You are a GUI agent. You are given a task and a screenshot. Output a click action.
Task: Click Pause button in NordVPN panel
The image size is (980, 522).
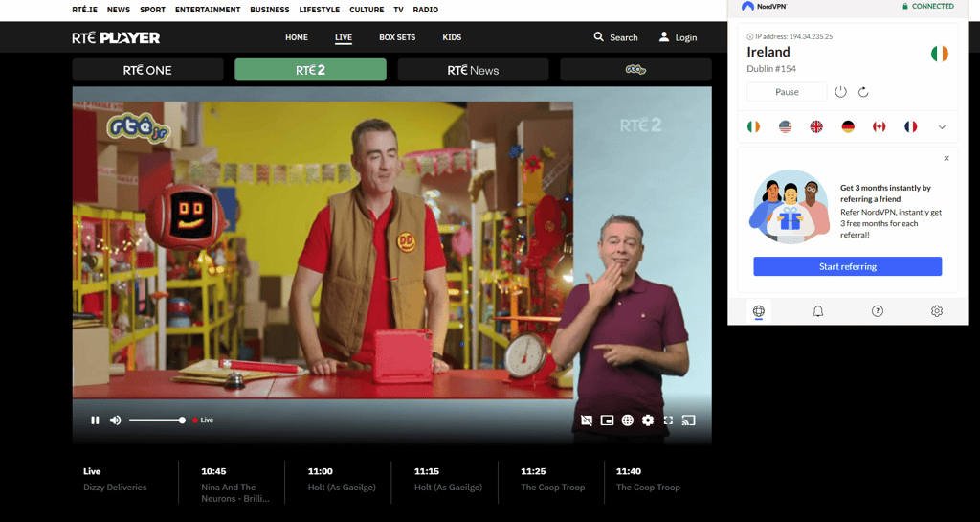[x=787, y=92]
